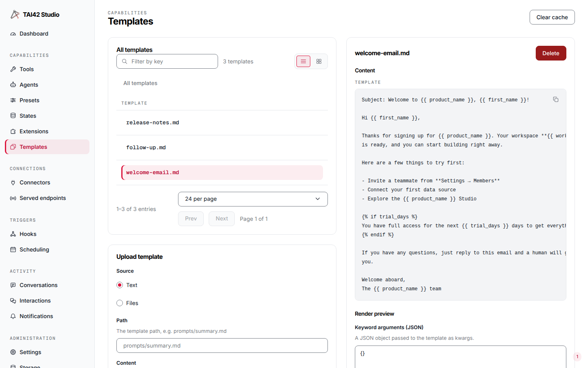Open the Connectors page
The image size is (588, 368).
(47, 183)
